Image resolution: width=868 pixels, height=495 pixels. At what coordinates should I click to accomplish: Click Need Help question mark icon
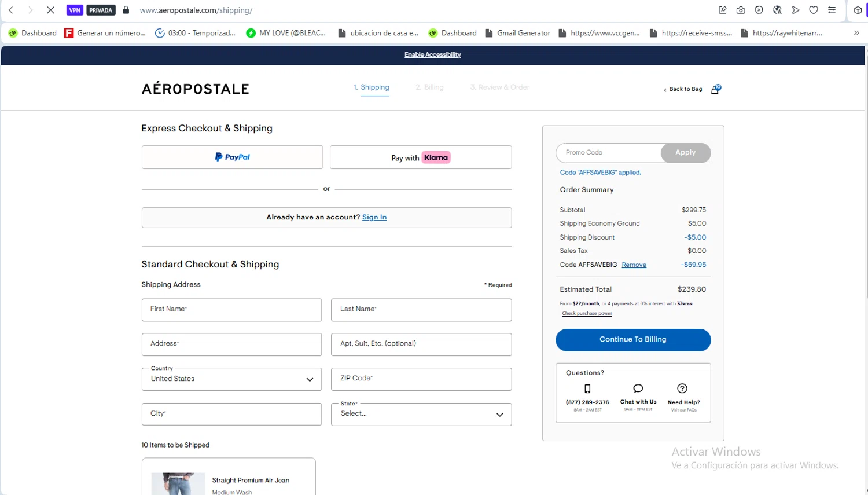682,388
